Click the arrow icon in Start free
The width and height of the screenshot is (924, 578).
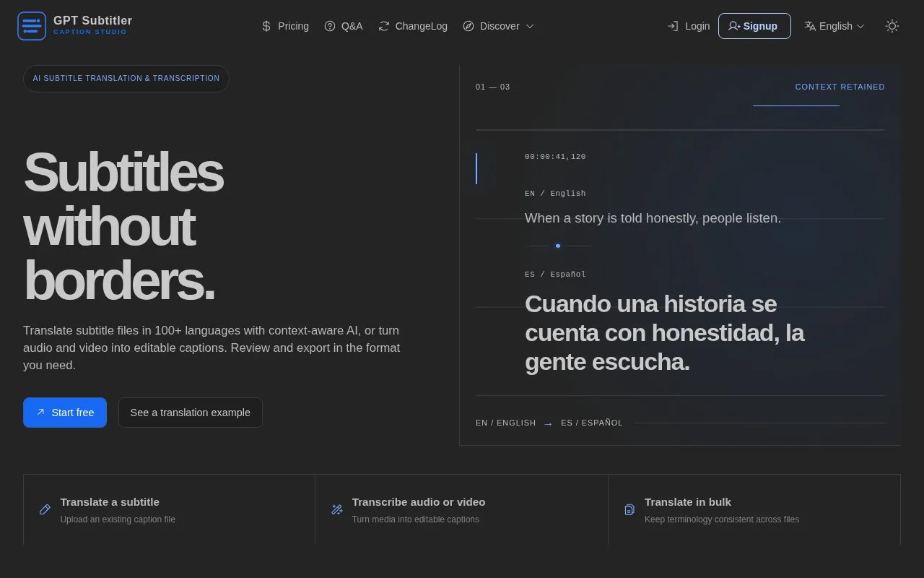click(40, 412)
